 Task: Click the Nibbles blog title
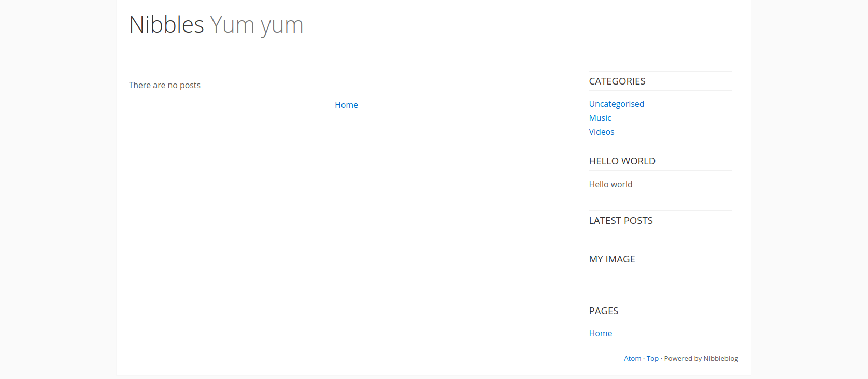point(166,25)
